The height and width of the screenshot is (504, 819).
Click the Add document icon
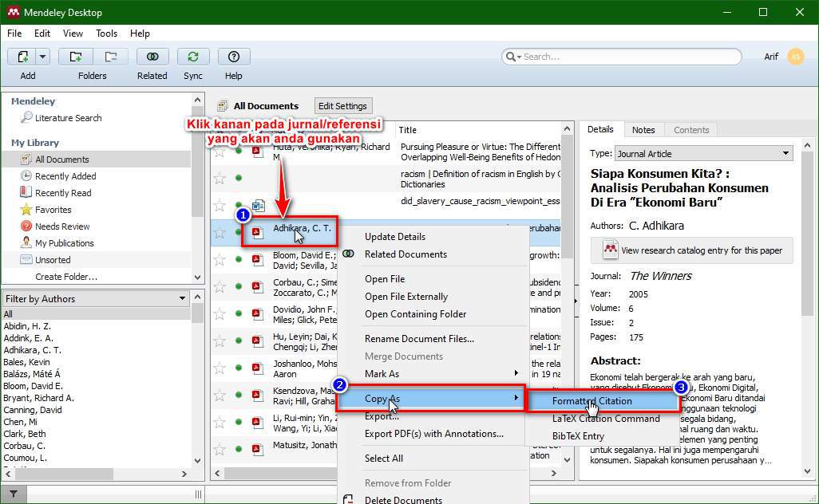(22, 57)
